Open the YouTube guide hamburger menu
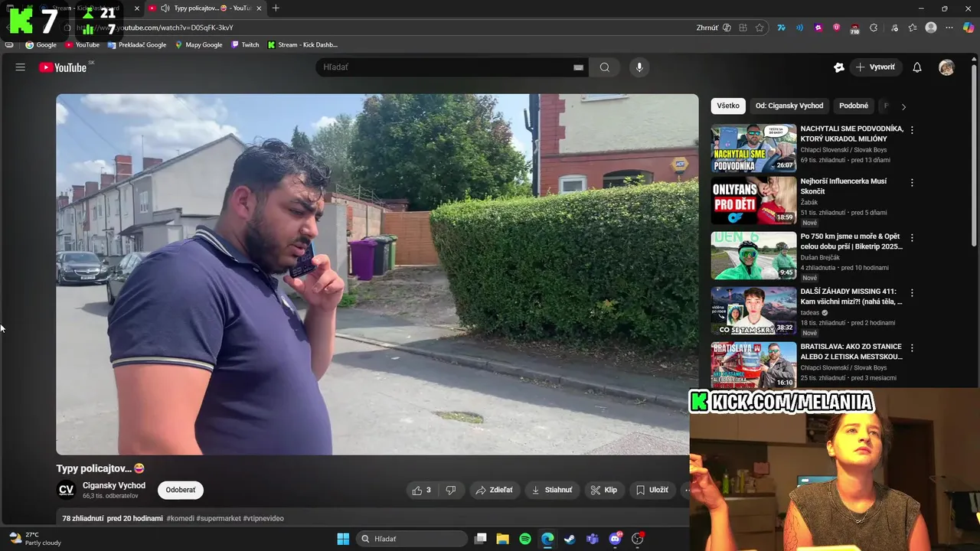 [x=21, y=67]
